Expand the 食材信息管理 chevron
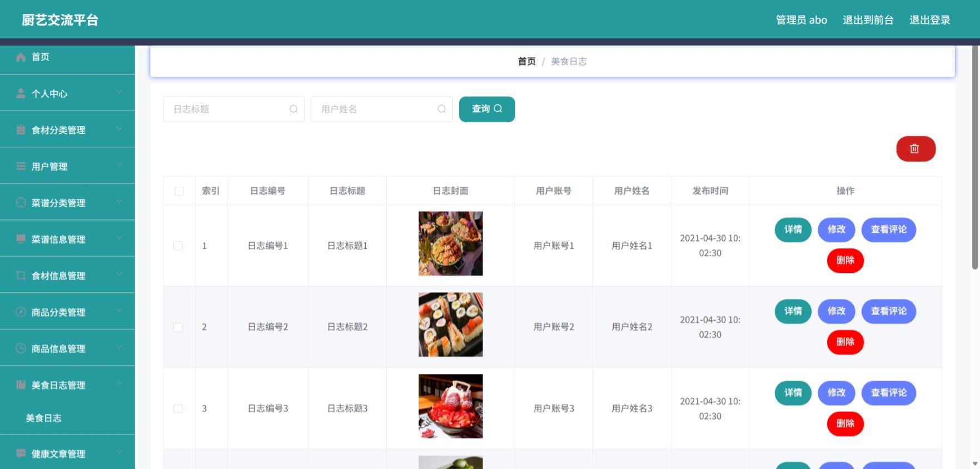 [120, 275]
